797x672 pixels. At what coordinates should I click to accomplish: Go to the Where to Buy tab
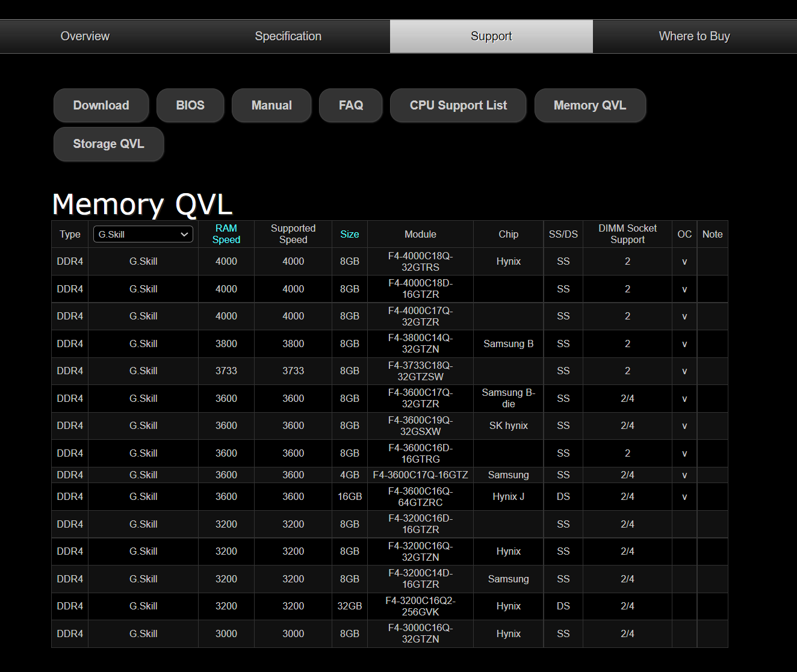(x=694, y=36)
